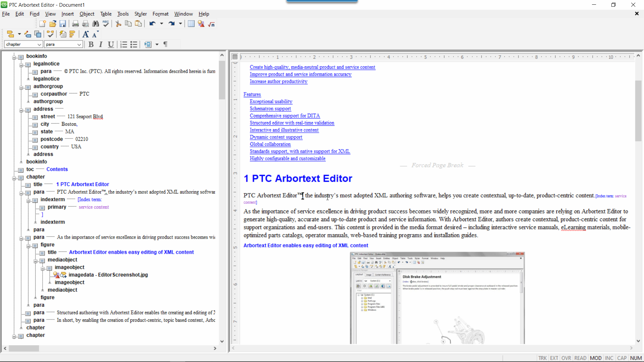
Task: Toggle numbered list formatting
Action: (x=124, y=44)
